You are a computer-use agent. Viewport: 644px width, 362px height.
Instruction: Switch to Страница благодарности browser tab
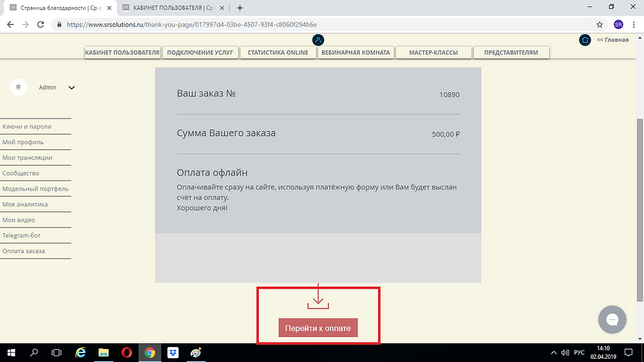61,8
